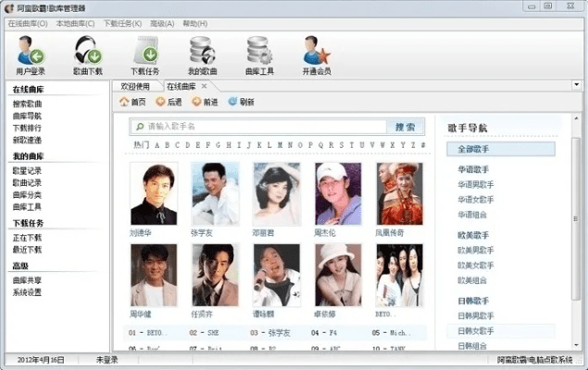Viewport: 588px width, 370px height.
Task: Open 系统设置 in the left sidebar
Action: (27, 292)
